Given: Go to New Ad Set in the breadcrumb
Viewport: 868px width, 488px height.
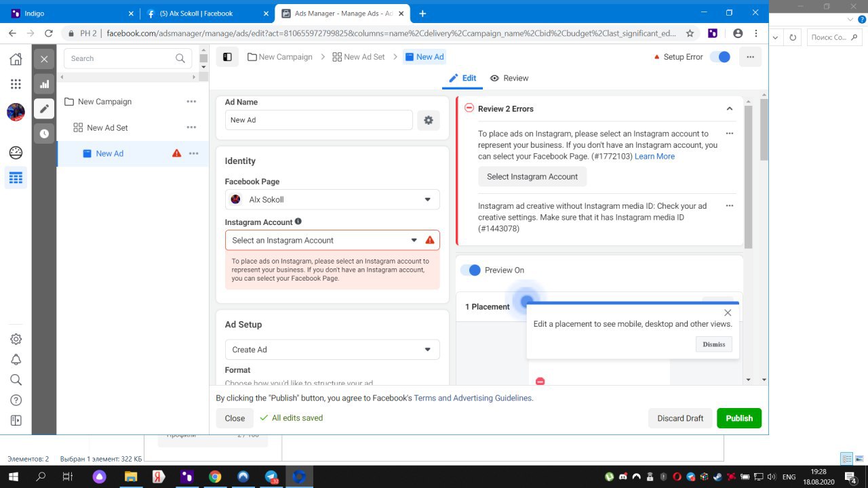Looking at the screenshot, I should point(359,57).
